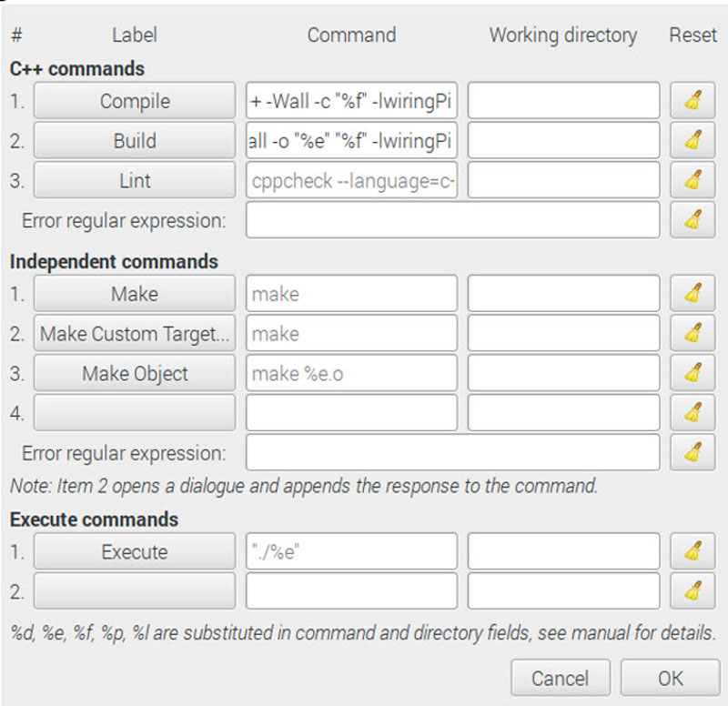Dismiss the dialog with Cancel
Screen dimensions: 728x706
coord(560,677)
